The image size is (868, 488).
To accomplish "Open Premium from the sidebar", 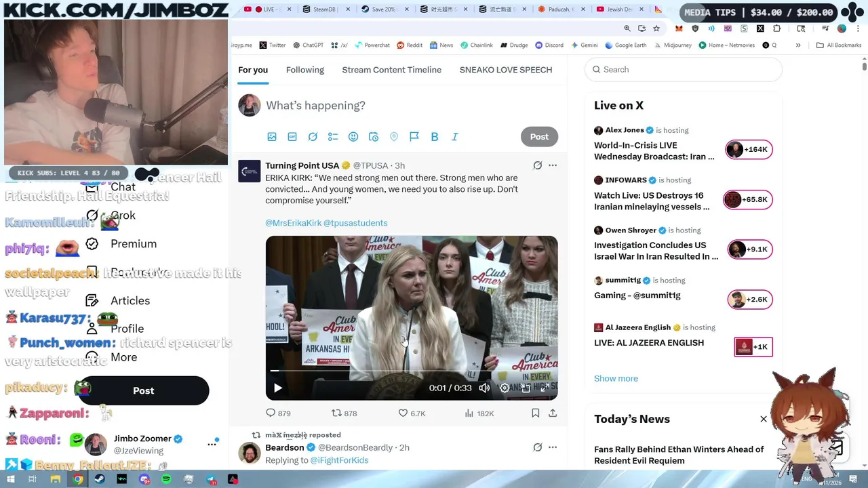I will click(122, 244).
